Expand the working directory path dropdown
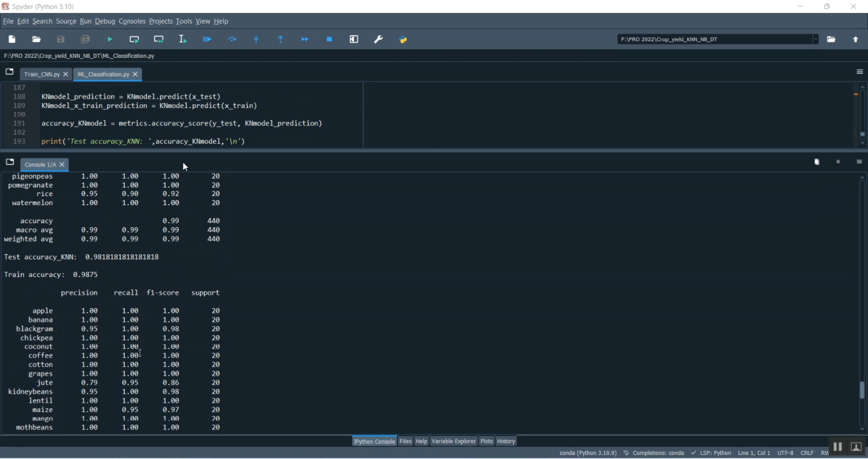The width and height of the screenshot is (868, 459). (x=815, y=39)
